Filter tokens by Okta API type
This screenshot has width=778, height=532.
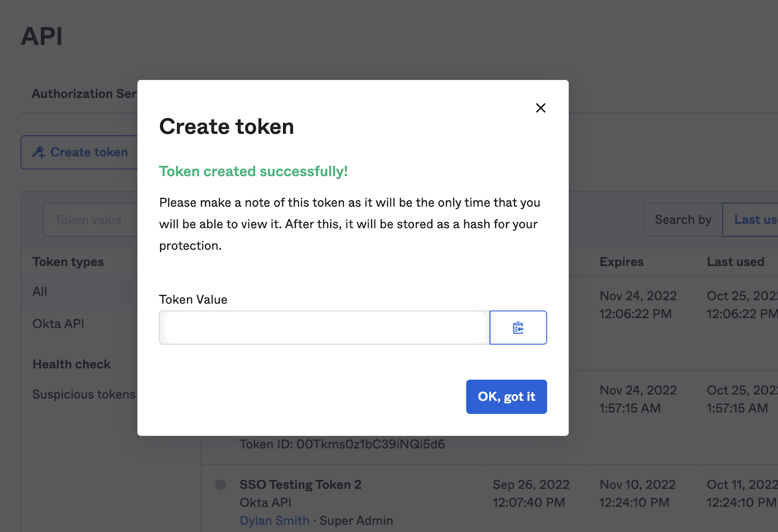pos(58,323)
